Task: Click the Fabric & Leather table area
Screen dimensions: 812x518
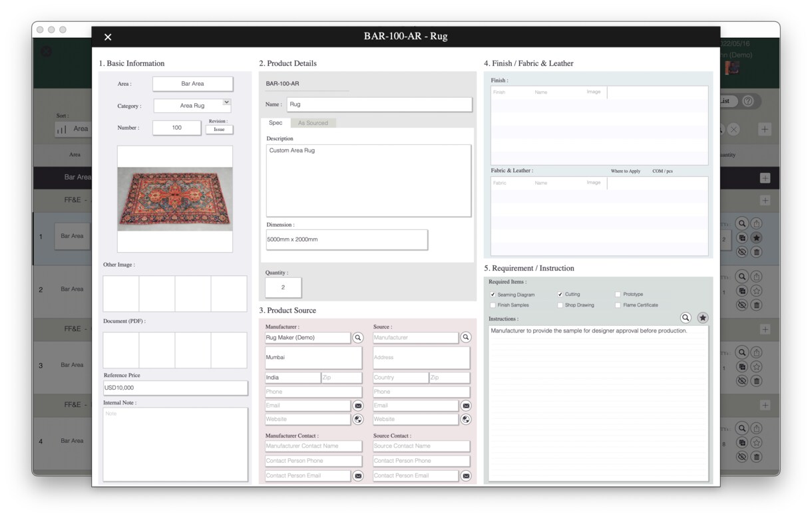Action: 599,216
